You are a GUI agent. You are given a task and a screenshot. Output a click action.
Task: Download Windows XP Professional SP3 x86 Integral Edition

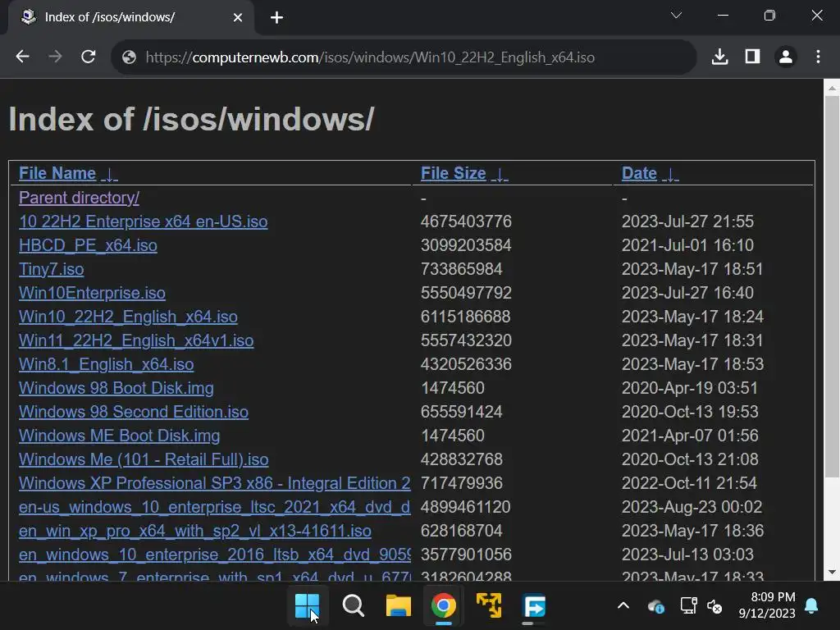[x=214, y=483]
